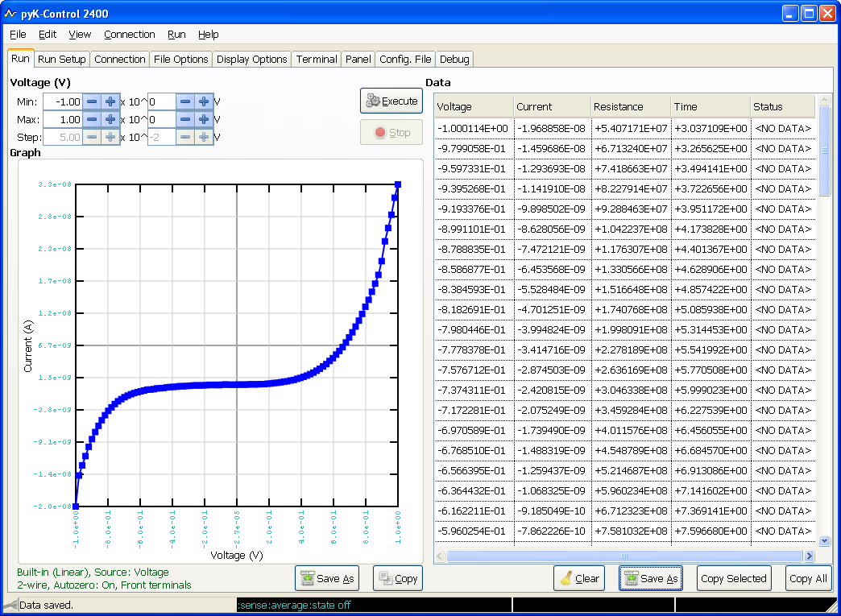Switch to the Debug tab
Image resolution: width=841 pixels, height=616 pixels.
coord(454,59)
